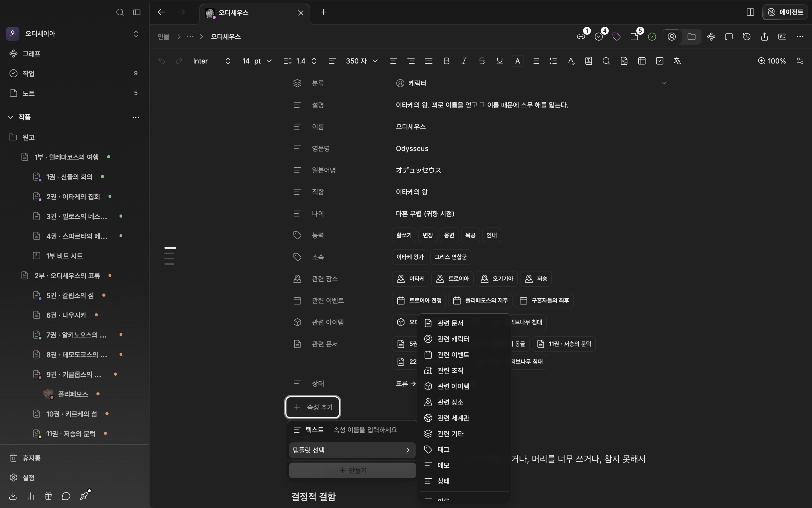Screen dimensions: 812x508
Task: Open the 350 자 width dropdown
Action: click(x=362, y=61)
